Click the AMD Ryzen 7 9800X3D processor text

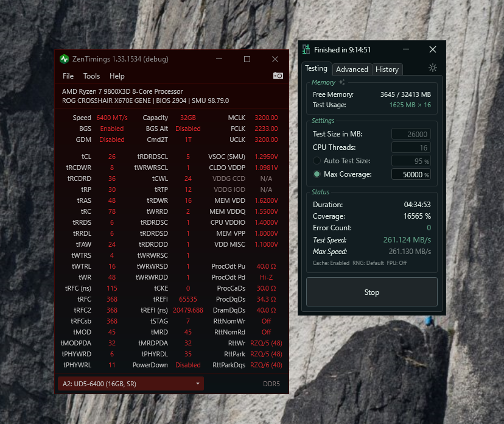coord(122,91)
